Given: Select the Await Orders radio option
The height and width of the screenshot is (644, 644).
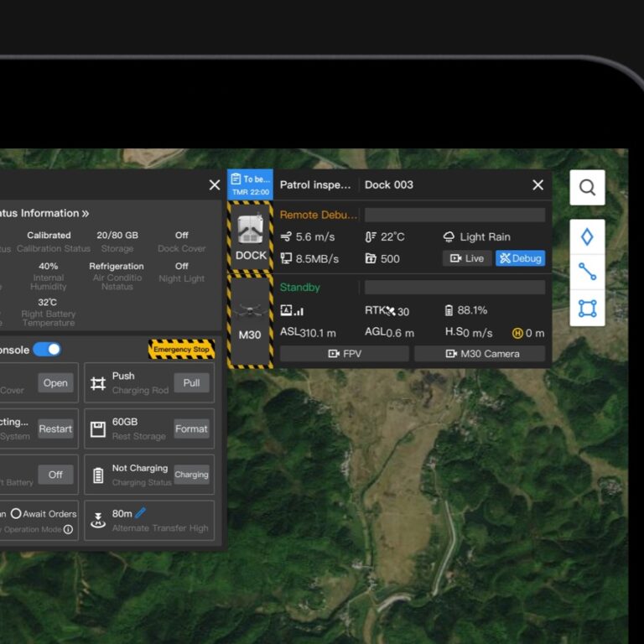Looking at the screenshot, I should (x=16, y=513).
